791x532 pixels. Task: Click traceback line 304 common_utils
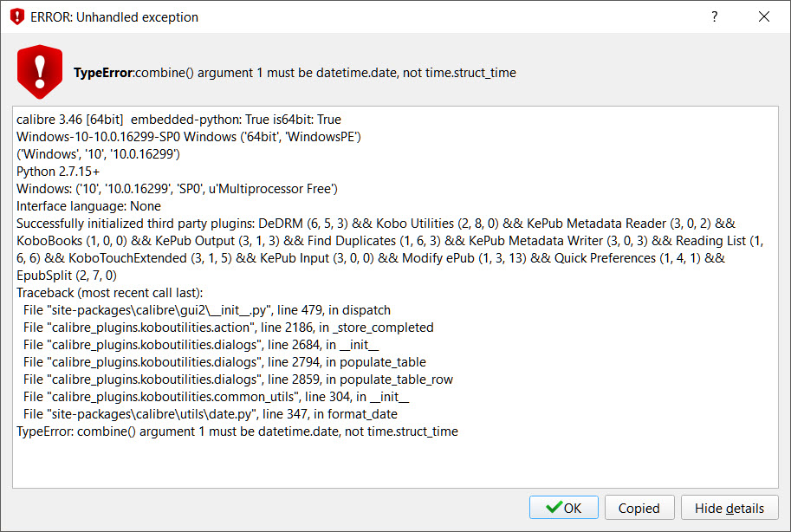216,397
